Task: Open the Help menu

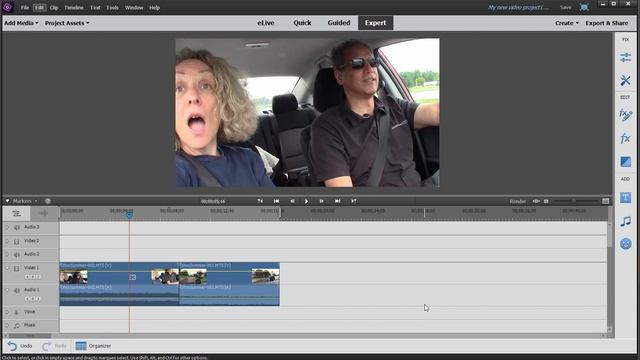Action: tap(154, 7)
